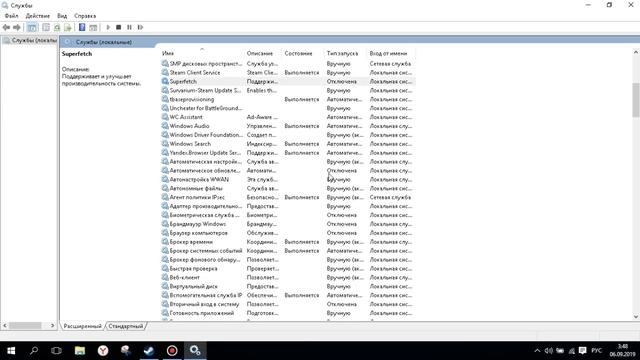Viewport: 640px width, 360px height.
Task: Click the tree pane scrollbar right arrow
Action: tap(52, 326)
